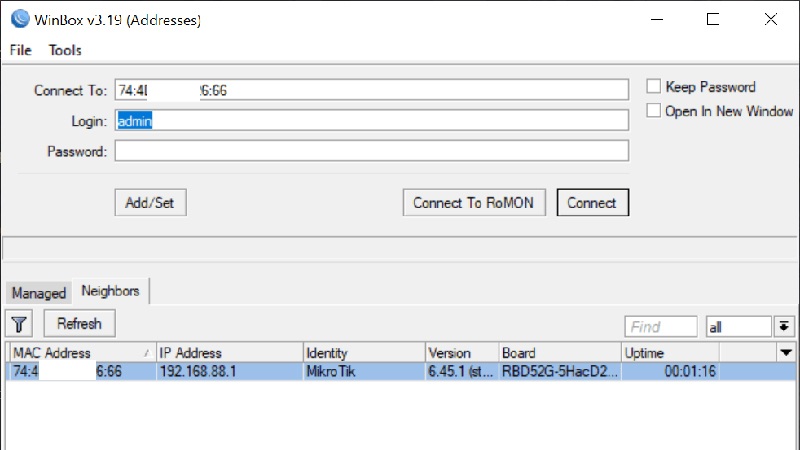This screenshot has height=450, width=800.
Task: Switch to the Managed tab
Action: [39, 293]
